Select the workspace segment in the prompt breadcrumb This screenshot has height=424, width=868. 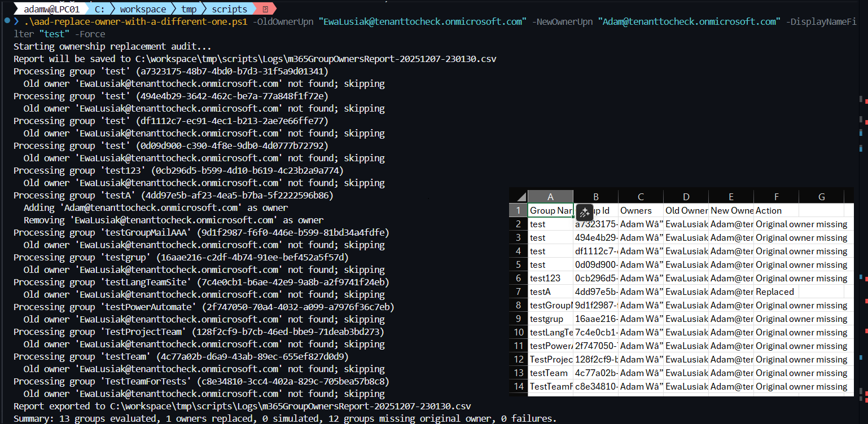point(143,8)
